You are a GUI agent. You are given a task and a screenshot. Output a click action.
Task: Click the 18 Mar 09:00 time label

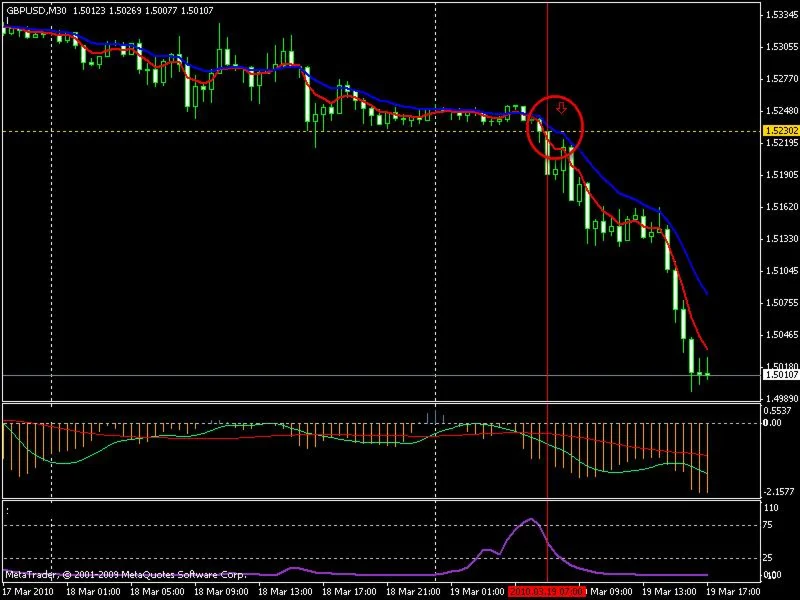click(x=221, y=592)
